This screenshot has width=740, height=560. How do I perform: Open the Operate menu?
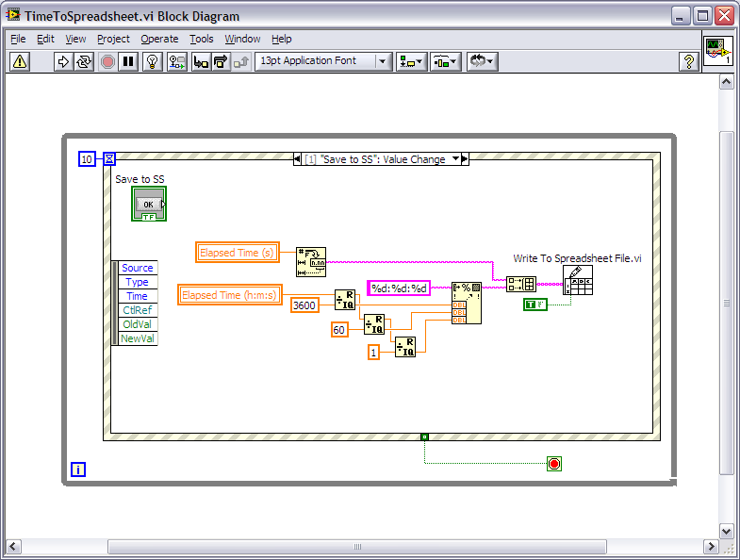click(159, 39)
